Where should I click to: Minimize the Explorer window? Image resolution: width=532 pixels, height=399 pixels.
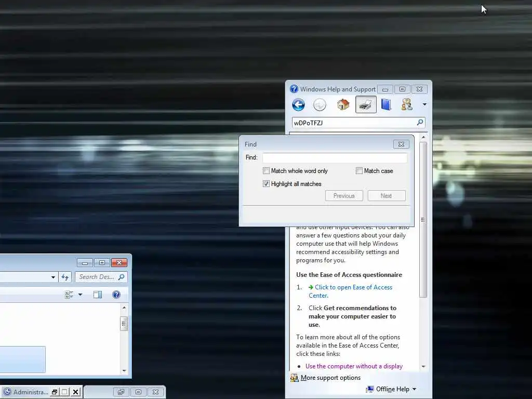(85, 263)
